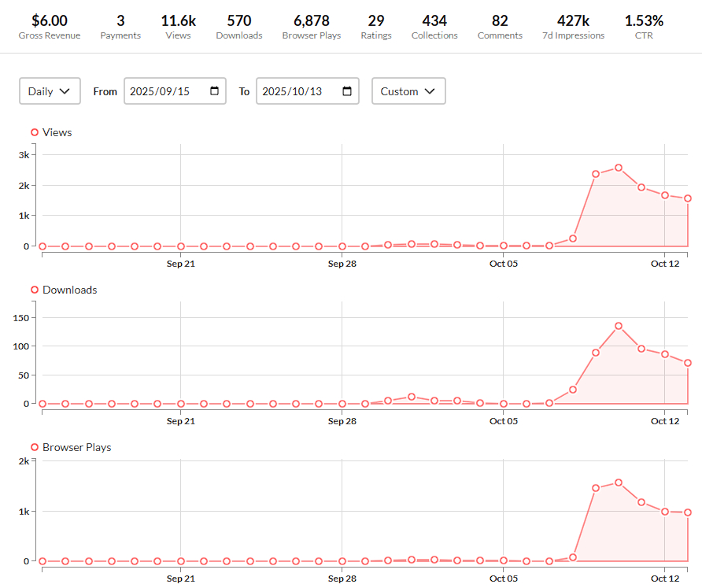Click the peak data point on Views chart
Screen dimensions: 702x588
619,168
